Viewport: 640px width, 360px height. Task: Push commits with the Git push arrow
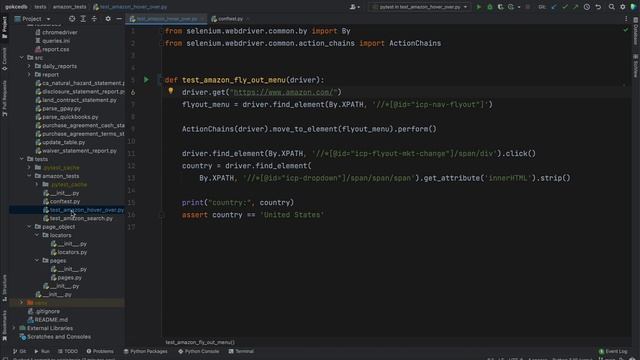tap(576, 7)
